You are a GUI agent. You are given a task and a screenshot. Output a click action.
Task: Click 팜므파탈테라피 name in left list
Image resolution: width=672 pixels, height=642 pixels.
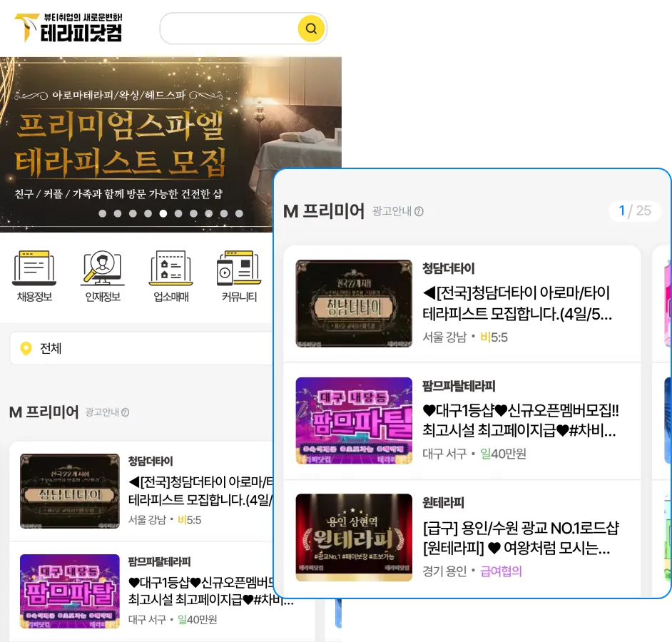[x=159, y=561]
